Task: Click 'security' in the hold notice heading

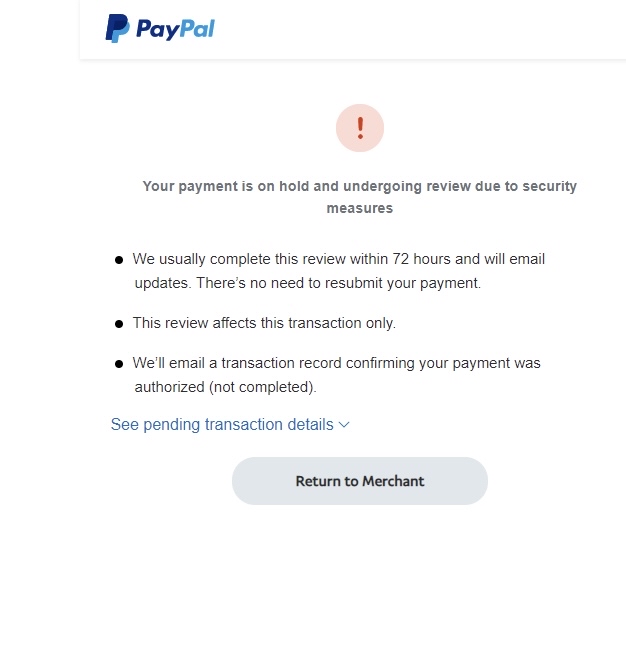Action: (549, 186)
